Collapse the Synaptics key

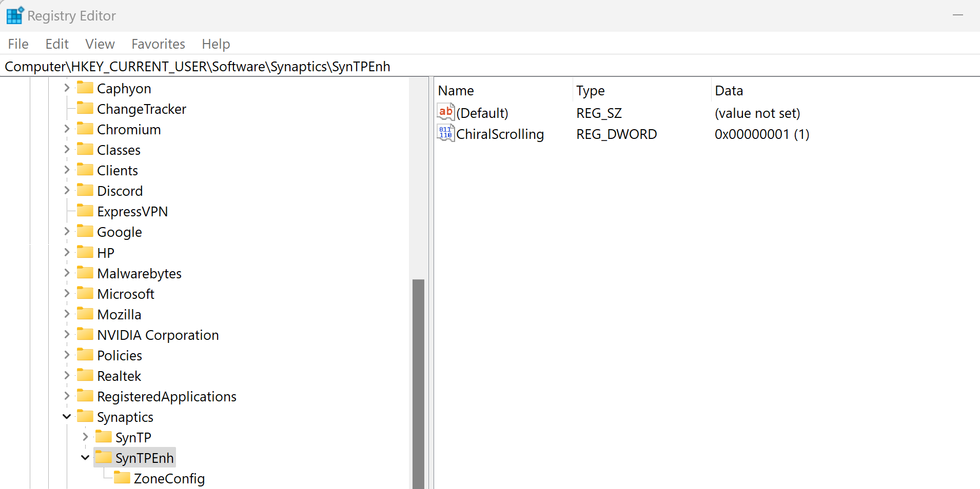66,416
